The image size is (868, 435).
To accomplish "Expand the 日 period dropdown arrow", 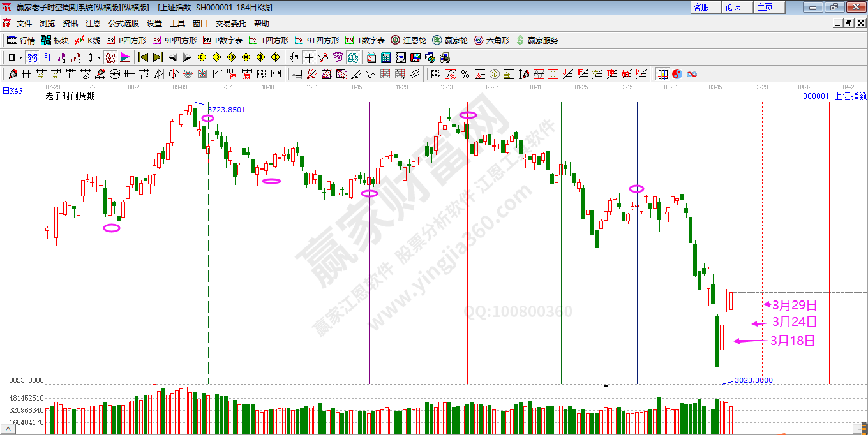I will [x=20, y=57].
